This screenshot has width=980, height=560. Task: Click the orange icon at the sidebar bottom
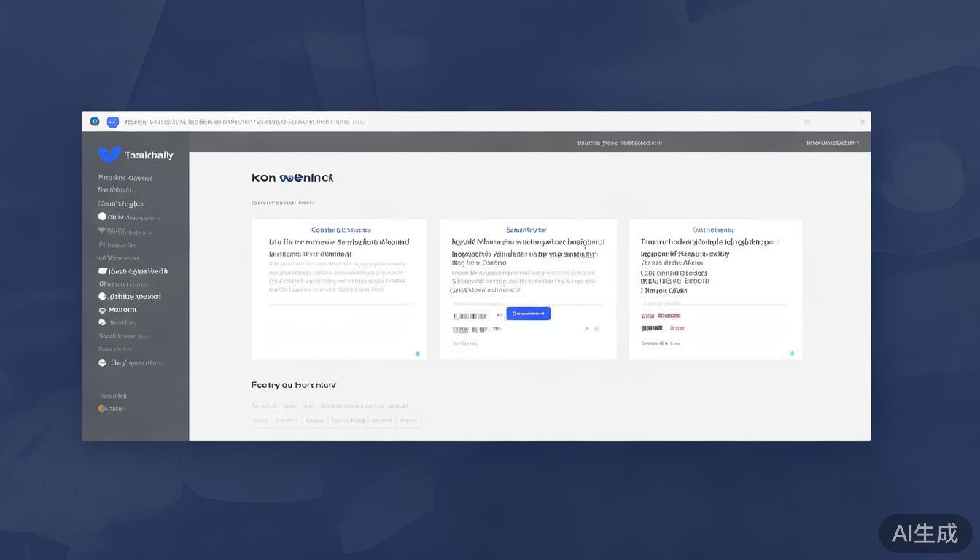(x=102, y=408)
